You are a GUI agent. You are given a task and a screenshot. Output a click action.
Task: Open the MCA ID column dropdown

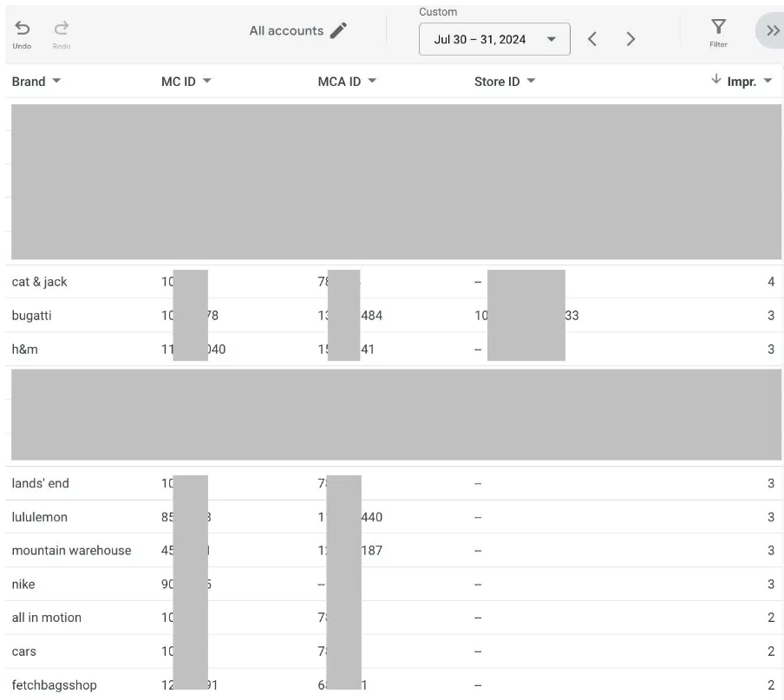[372, 82]
